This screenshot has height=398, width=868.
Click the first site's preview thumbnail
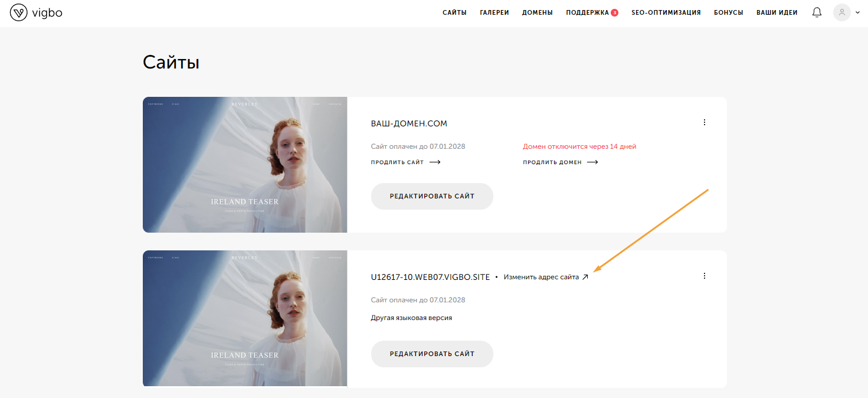[x=245, y=165]
